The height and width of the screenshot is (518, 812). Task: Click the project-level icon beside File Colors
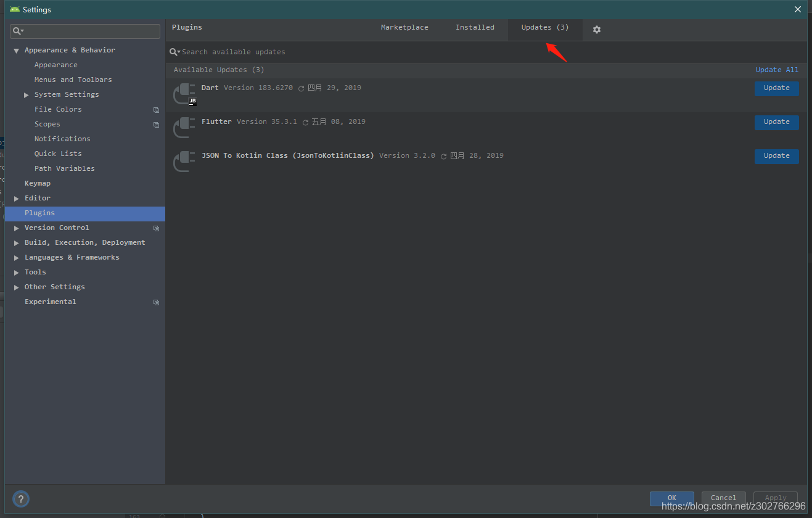(156, 110)
